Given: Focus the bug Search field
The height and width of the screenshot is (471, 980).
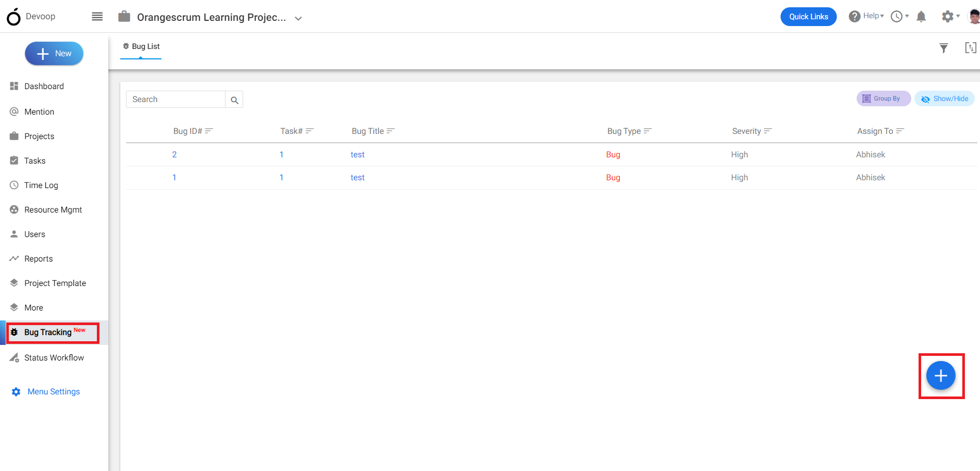Looking at the screenshot, I should point(175,100).
